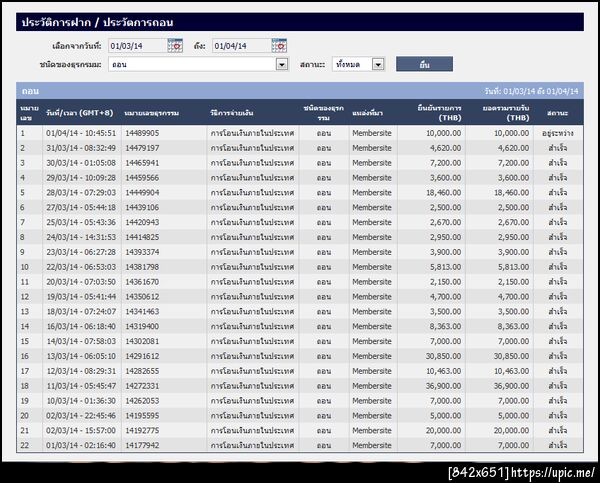
Task: Select transaction number 14381798
Action: (142, 267)
